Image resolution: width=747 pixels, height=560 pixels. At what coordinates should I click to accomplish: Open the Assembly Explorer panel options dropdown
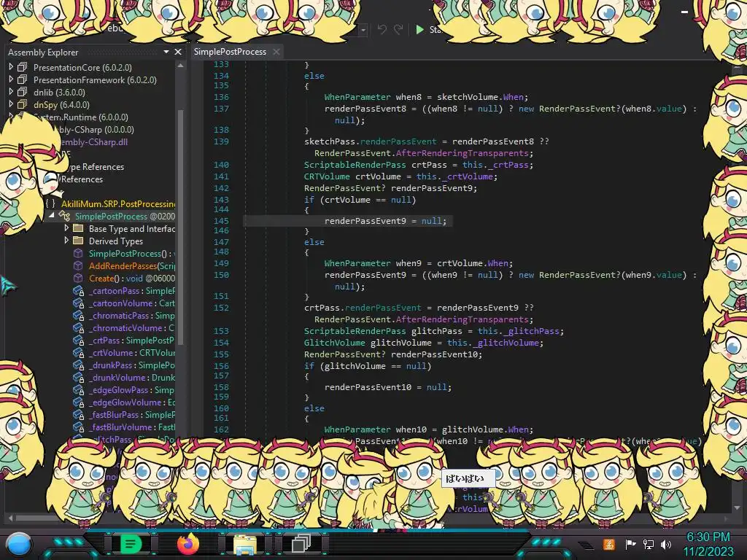tap(166, 52)
